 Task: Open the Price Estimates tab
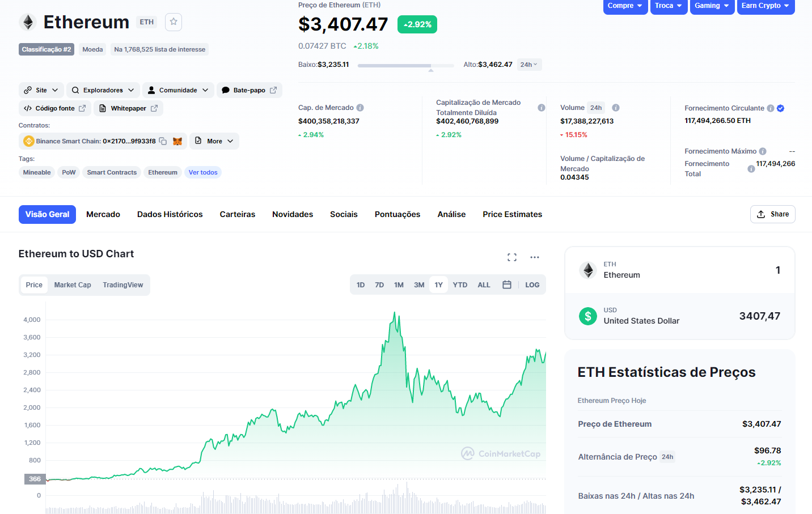pyautogui.click(x=513, y=214)
